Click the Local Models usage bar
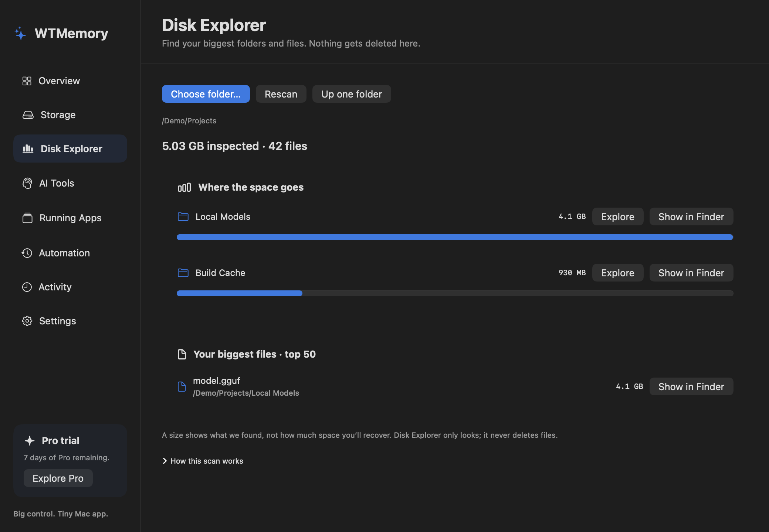 point(455,237)
